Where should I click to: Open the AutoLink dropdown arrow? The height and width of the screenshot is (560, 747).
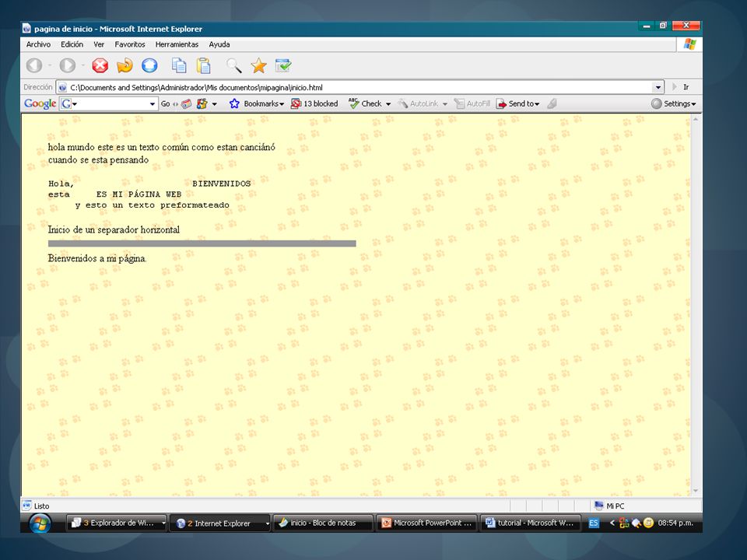click(445, 103)
